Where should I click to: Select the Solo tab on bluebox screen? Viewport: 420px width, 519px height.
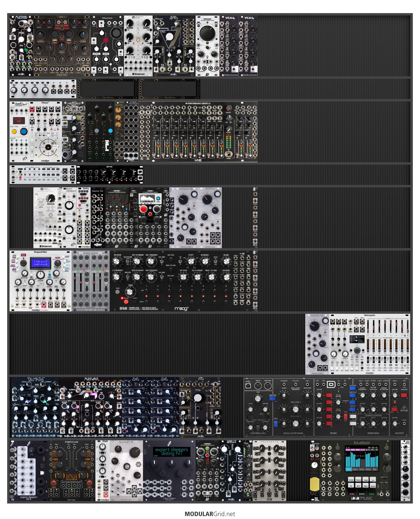click(362, 469)
